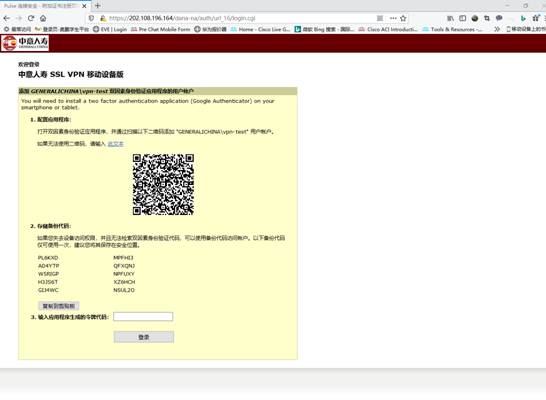Viewport: 546px width, 400px height.
Task: Open the Library bookshelf icon
Action: coord(450,18)
